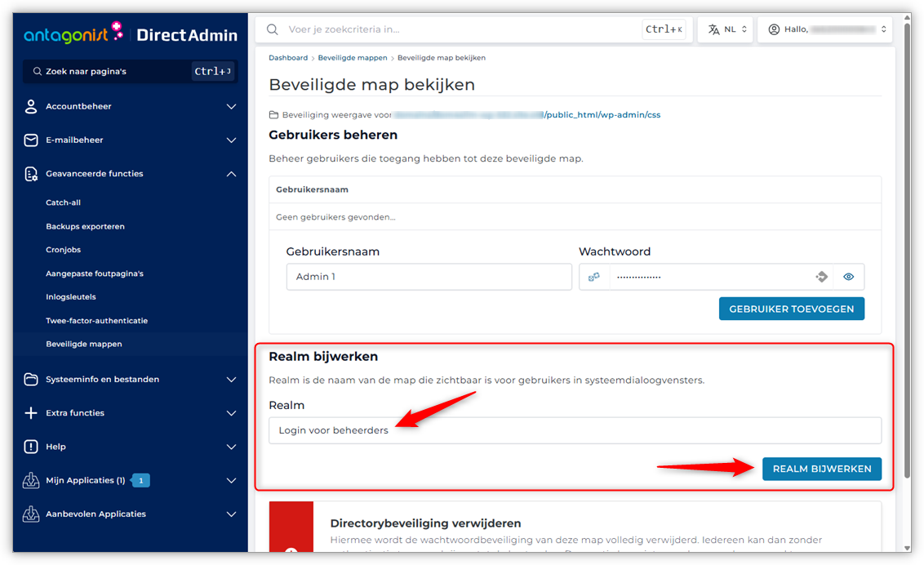Click the Extra functies plus icon
The height and width of the screenshot is (565, 924).
point(31,413)
